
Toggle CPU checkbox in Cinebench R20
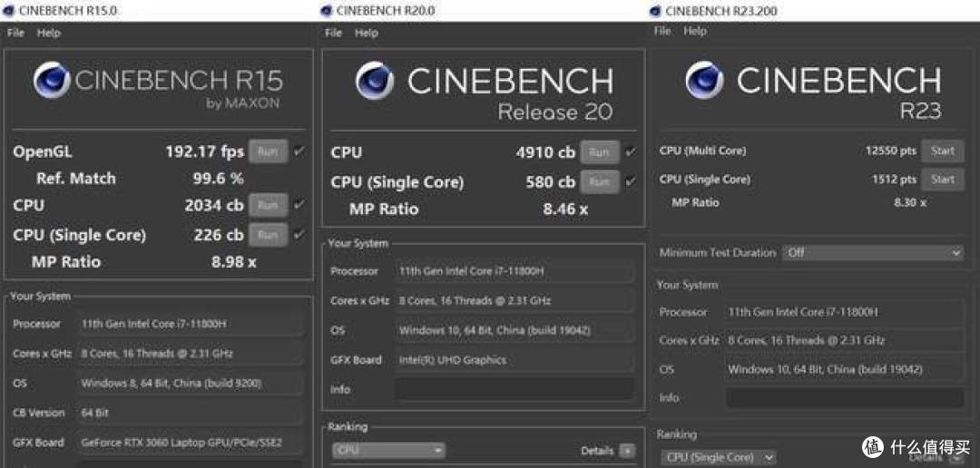click(630, 151)
